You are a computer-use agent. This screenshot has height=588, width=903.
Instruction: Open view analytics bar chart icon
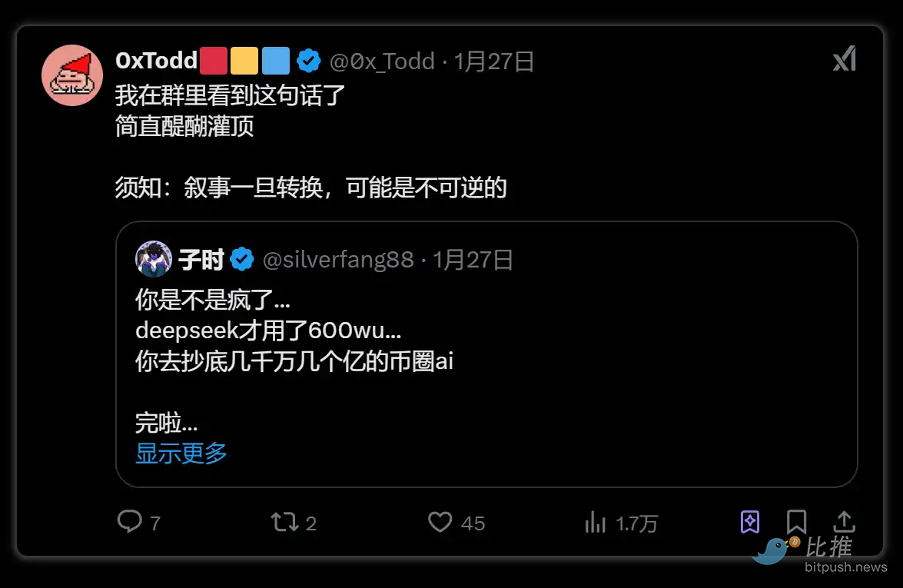point(595,523)
